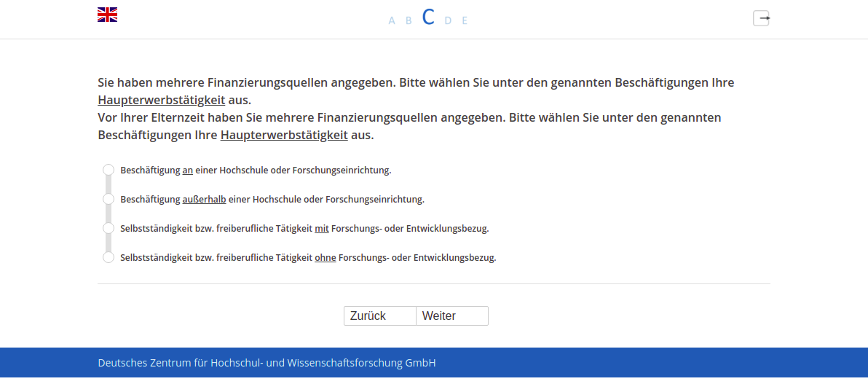868x384 pixels.
Task: Click the Weiter button
Action: 452,316
